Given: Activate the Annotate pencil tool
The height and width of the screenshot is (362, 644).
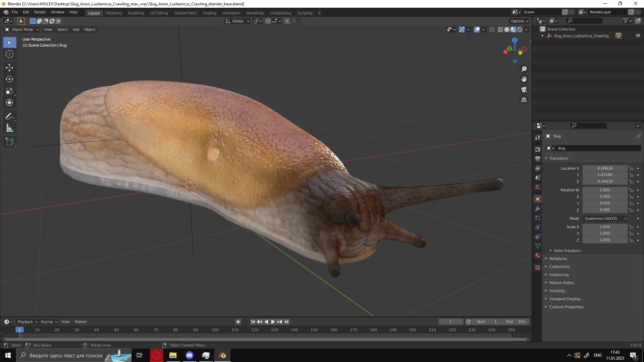Looking at the screenshot, I should tap(9, 117).
